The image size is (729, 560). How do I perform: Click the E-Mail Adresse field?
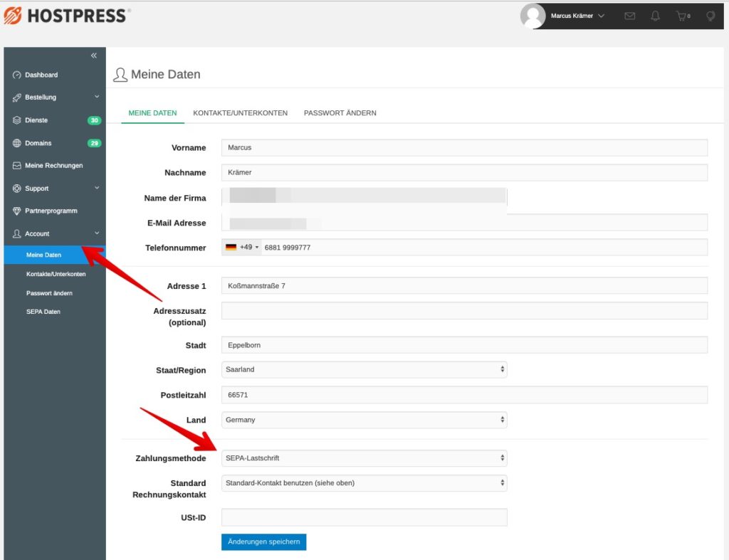coord(464,223)
